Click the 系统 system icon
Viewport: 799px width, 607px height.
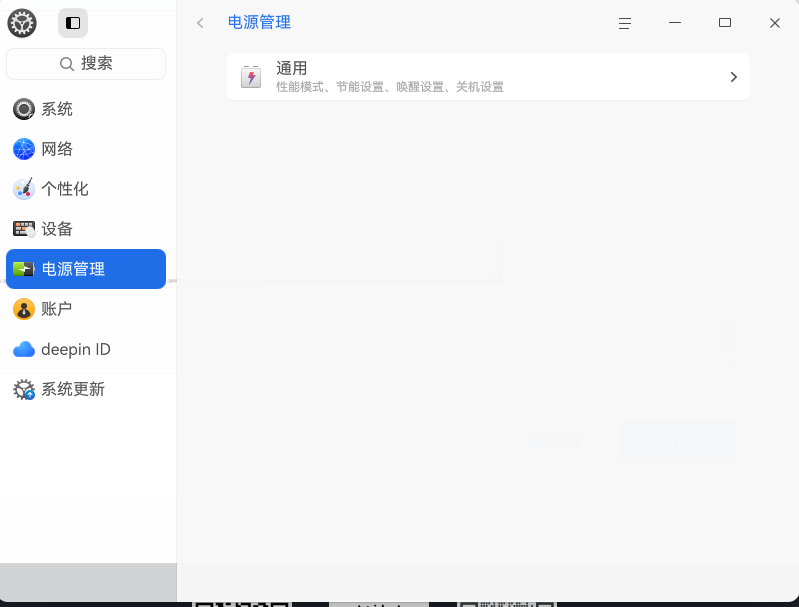tap(23, 109)
